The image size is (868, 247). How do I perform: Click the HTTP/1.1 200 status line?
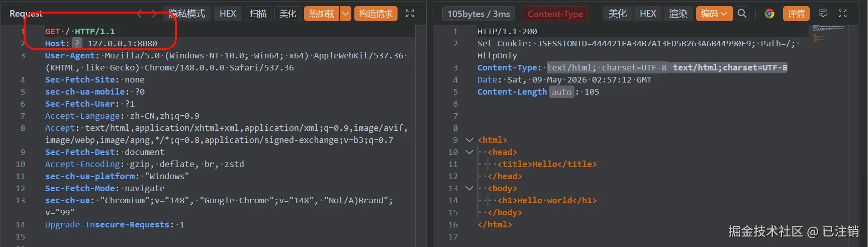tap(507, 31)
